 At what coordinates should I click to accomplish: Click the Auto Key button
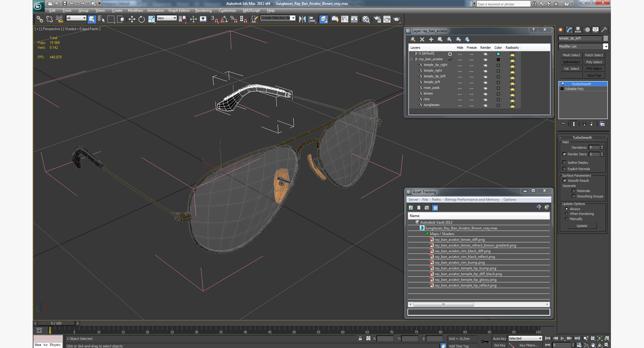(499, 338)
